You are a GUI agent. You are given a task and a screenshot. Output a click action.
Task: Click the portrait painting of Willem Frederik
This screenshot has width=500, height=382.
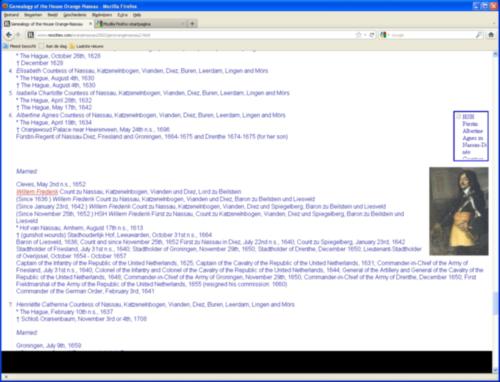(x=459, y=211)
